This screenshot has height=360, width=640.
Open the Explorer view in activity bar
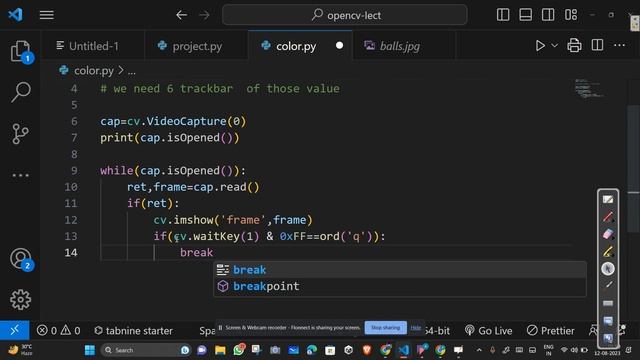(x=20, y=51)
